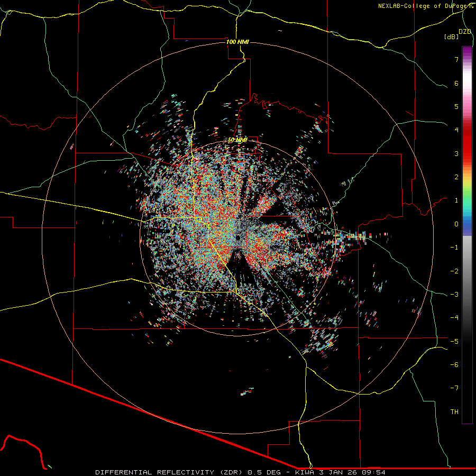This screenshot has height=476, width=476.
Task: Click the "1" tick label on the color scale
Action: tap(456, 200)
